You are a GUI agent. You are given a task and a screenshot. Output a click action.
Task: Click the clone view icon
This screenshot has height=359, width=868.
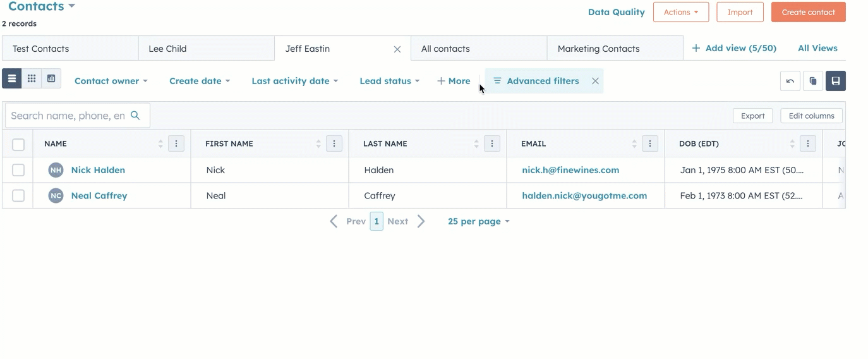click(x=813, y=81)
